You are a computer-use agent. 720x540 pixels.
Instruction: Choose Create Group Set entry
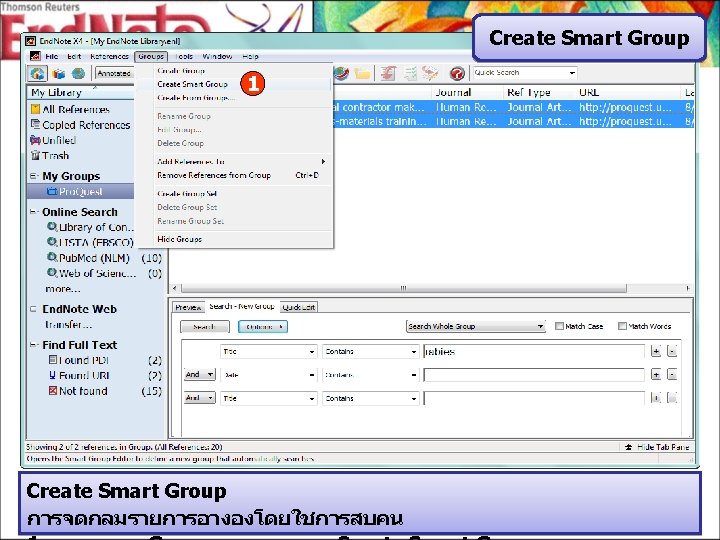coord(234,194)
